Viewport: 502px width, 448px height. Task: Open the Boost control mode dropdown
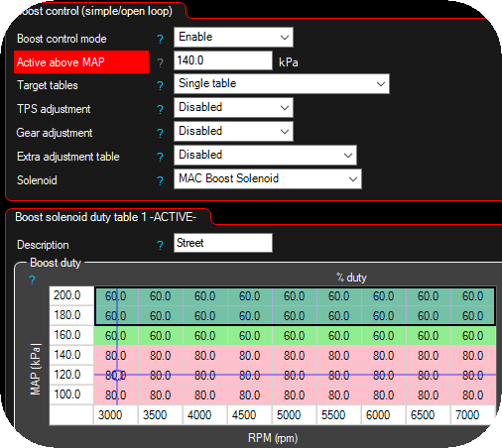coord(233,37)
